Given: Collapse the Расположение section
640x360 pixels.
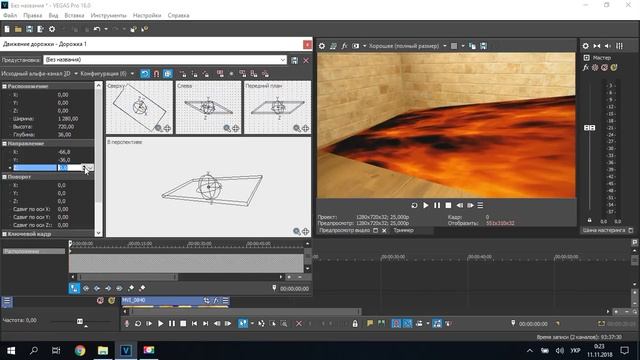Looking at the screenshot, I should (x=4, y=86).
